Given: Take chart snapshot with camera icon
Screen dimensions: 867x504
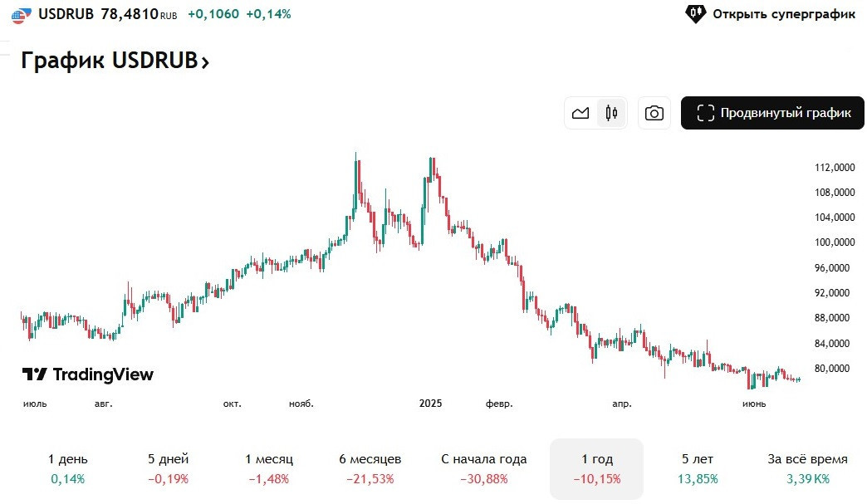Looking at the screenshot, I should click(654, 114).
